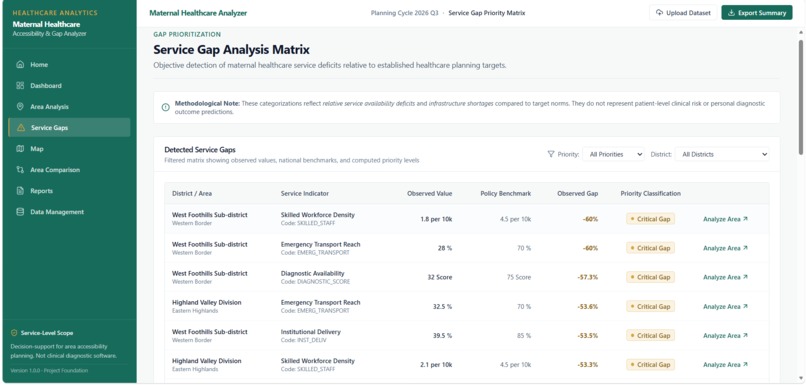Click the Observed Value column header
Screen dimensions: 806x385
pos(430,194)
